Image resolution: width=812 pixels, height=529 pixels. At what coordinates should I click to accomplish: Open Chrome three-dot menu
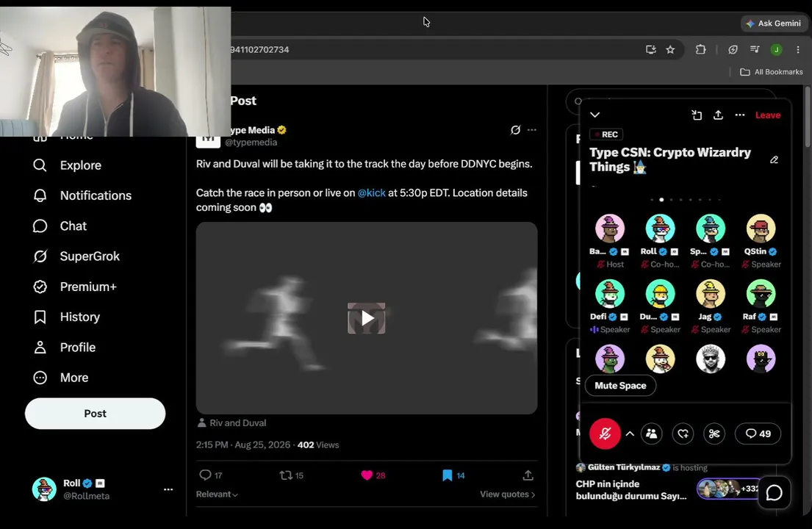(798, 50)
